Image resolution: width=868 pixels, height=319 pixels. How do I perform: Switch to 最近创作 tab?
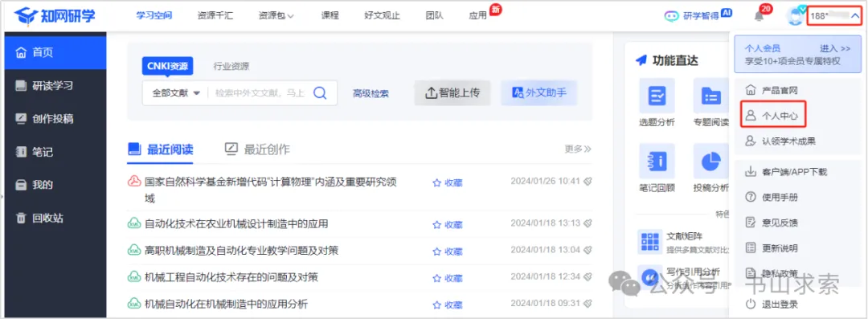[x=257, y=149]
